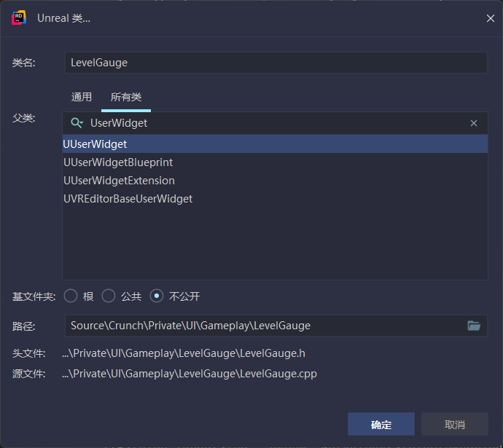Select UVREditorBaseUserWidget in the list
The width and height of the screenshot is (503, 448).
[276, 199]
